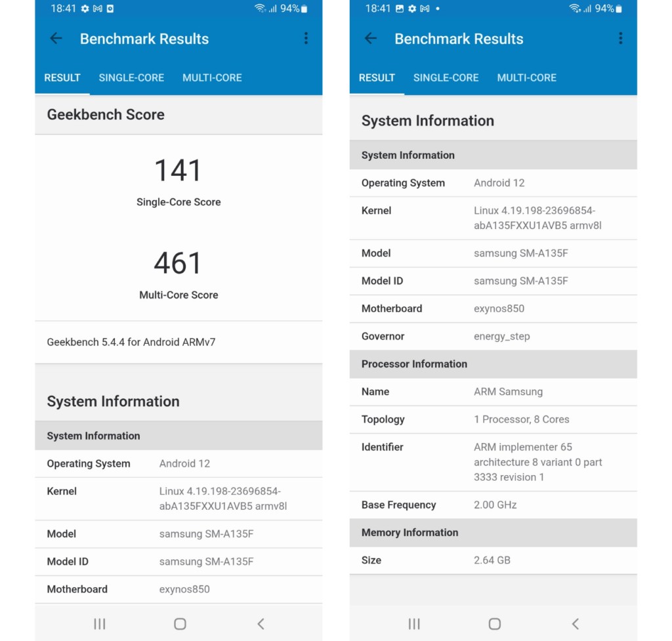Tap 'energy_step' Governor value
Viewport: 672px width, 641px height.
[x=502, y=337]
